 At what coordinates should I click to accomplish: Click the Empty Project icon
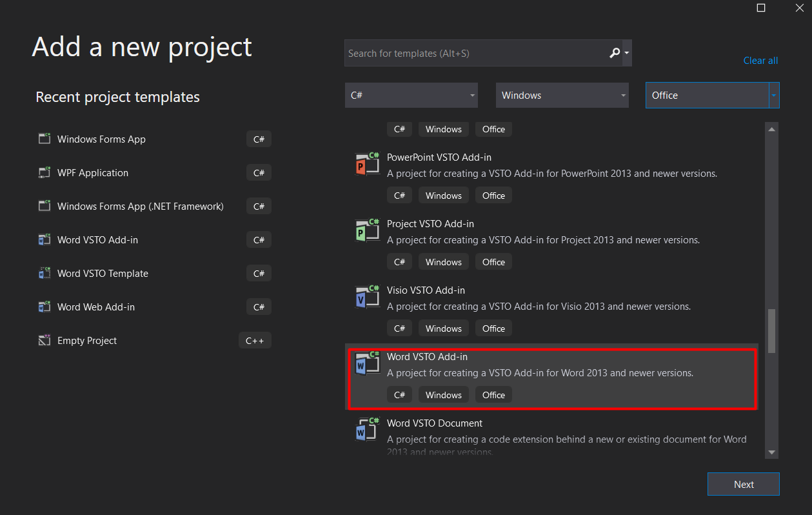pyautogui.click(x=45, y=340)
